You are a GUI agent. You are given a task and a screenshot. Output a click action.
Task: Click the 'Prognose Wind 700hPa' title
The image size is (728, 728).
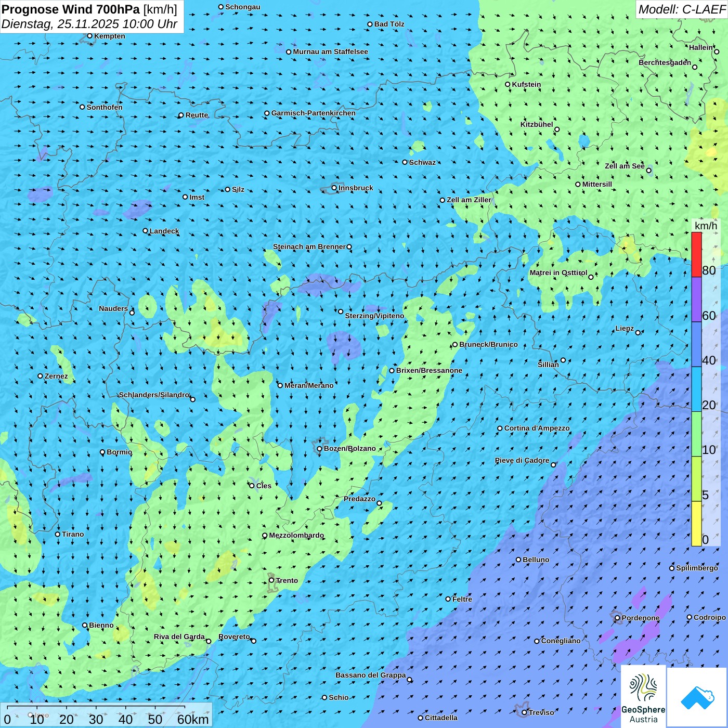[x=71, y=9]
